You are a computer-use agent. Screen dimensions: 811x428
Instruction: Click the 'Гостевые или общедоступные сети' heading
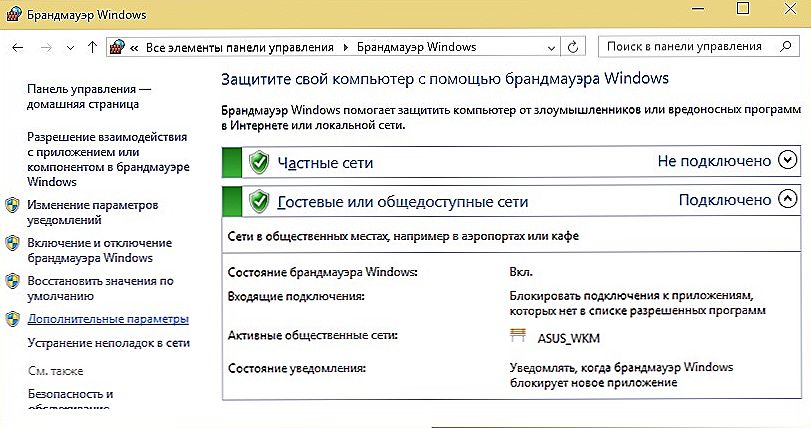tap(403, 202)
